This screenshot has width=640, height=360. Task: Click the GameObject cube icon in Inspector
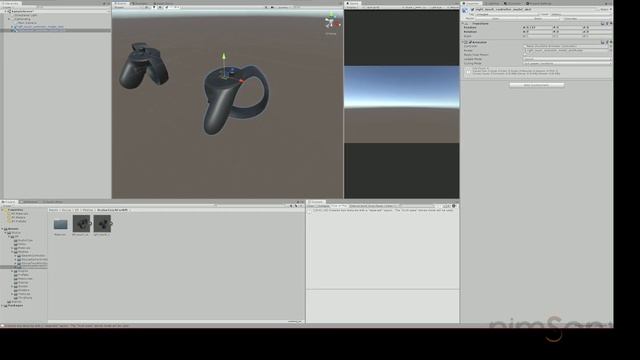tap(465, 10)
